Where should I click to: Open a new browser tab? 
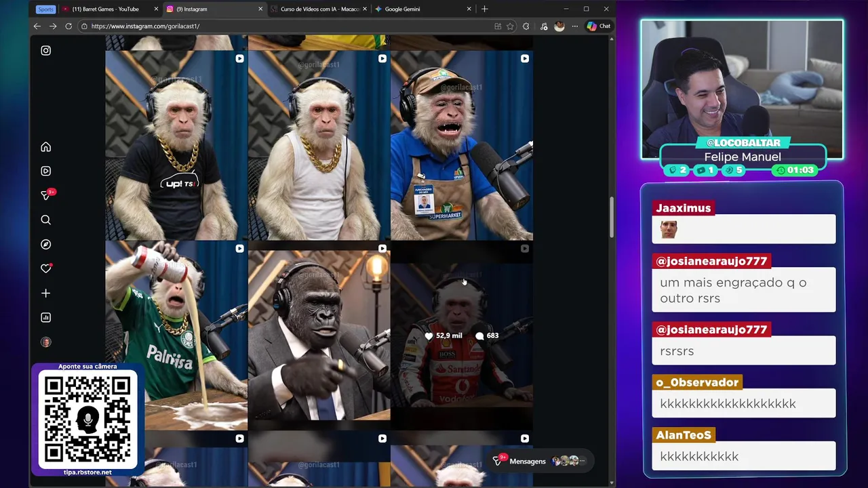point(484,9)
